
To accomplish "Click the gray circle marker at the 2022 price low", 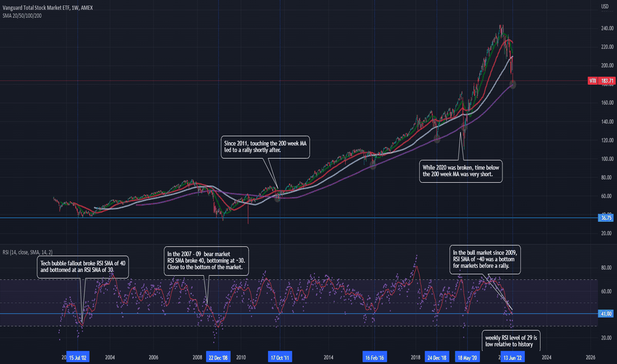I will pos(512,84).
